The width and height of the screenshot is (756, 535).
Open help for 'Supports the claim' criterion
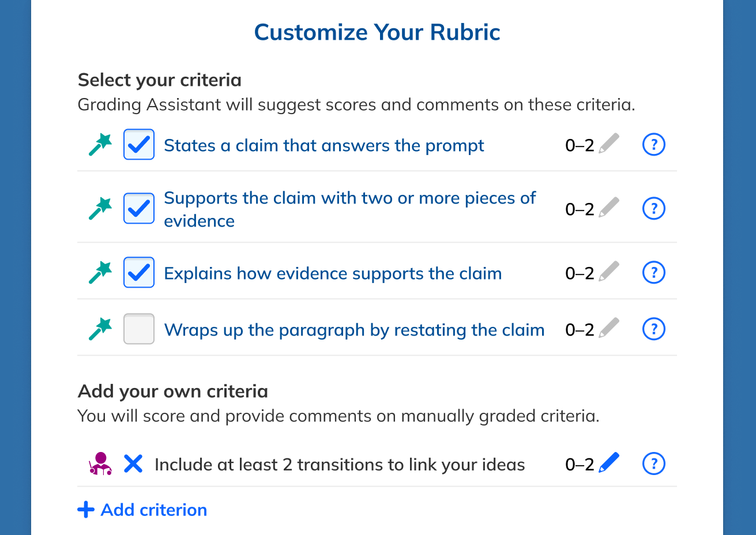point(653,209)
